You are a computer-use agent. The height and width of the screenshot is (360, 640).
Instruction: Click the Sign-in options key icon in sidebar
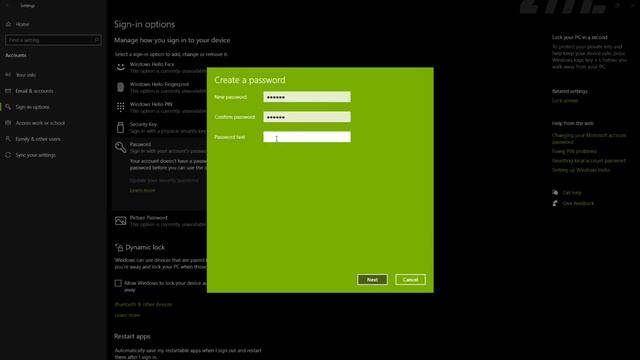pos(8,107)
